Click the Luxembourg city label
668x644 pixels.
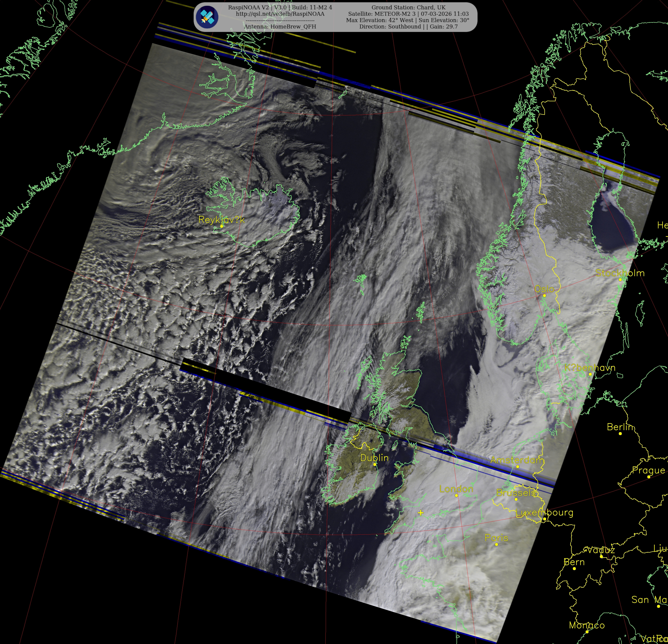(544, 513)
